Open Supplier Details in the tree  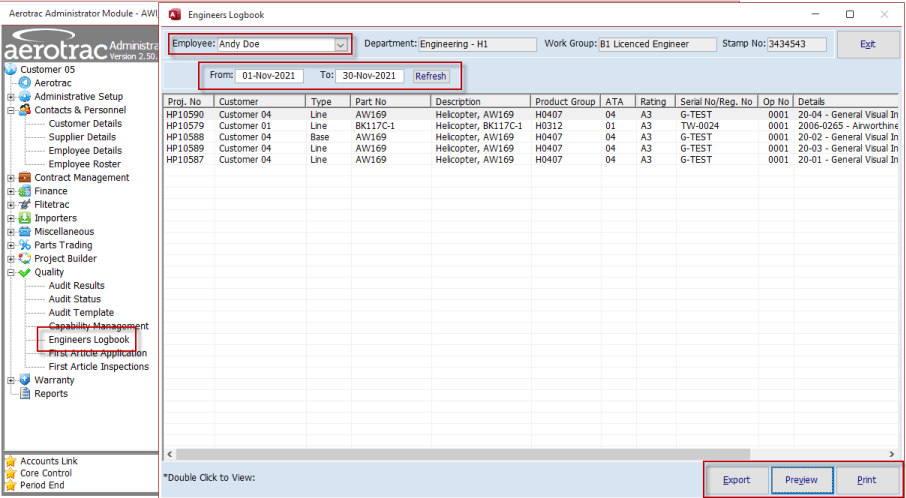pos(82,137)
